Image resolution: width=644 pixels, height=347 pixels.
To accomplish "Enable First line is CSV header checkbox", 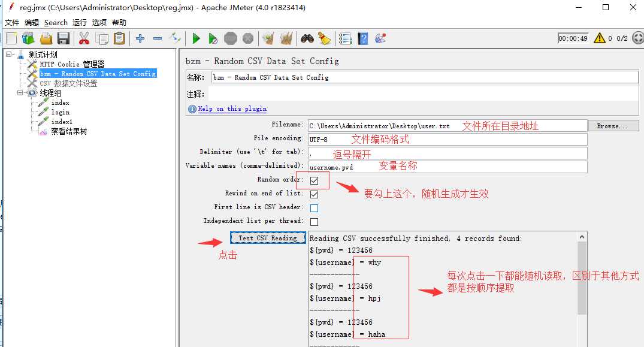I will tap(314, 208).
